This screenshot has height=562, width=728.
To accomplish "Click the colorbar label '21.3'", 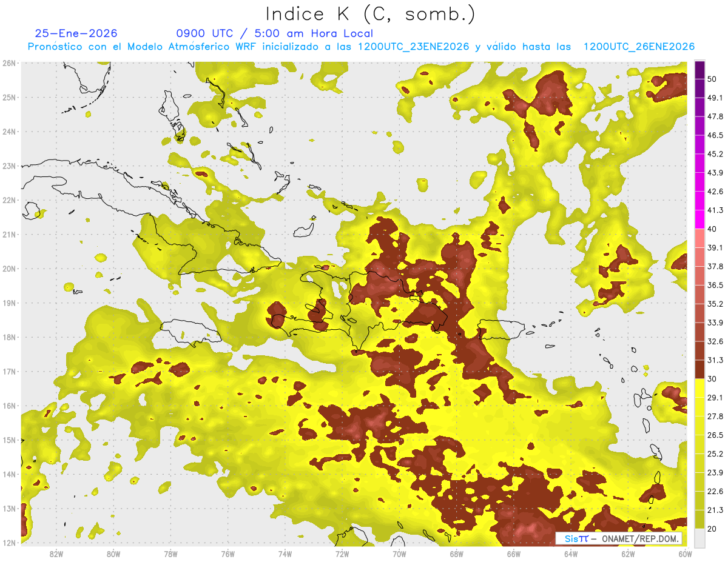I will tap(716, 510).
